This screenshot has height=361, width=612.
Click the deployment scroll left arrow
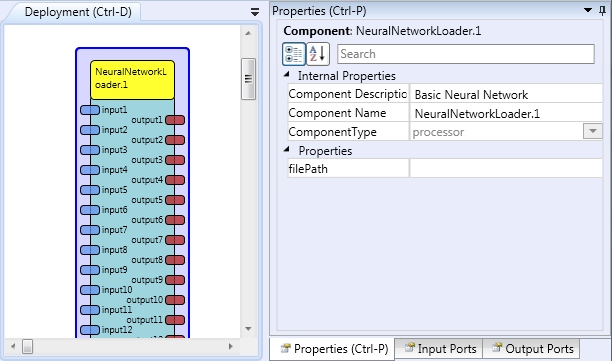point(13,346)
